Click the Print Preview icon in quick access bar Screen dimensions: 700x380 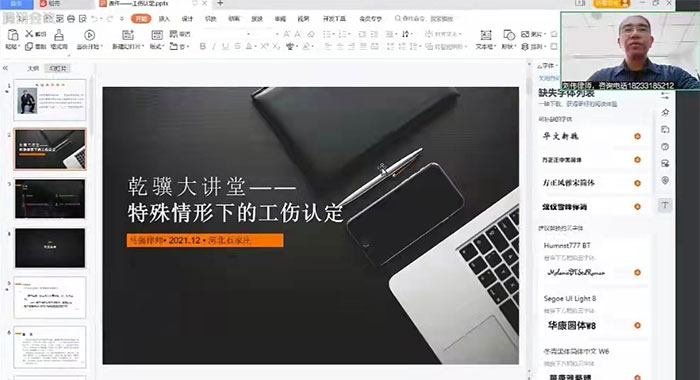83,19
